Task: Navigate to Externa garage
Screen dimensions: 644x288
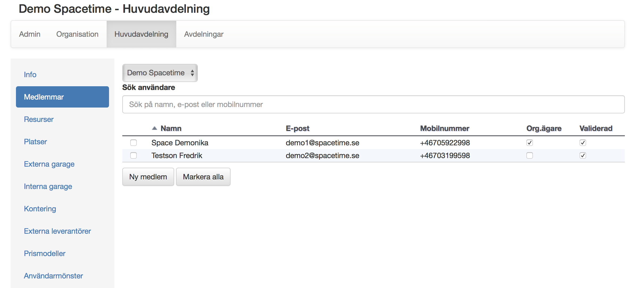Action: pyautogui.click(x=49, y=164)
